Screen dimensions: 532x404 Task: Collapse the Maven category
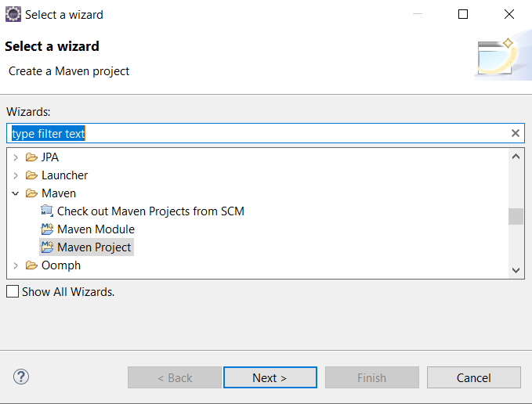pyautogui.click(x=15, y=193)
